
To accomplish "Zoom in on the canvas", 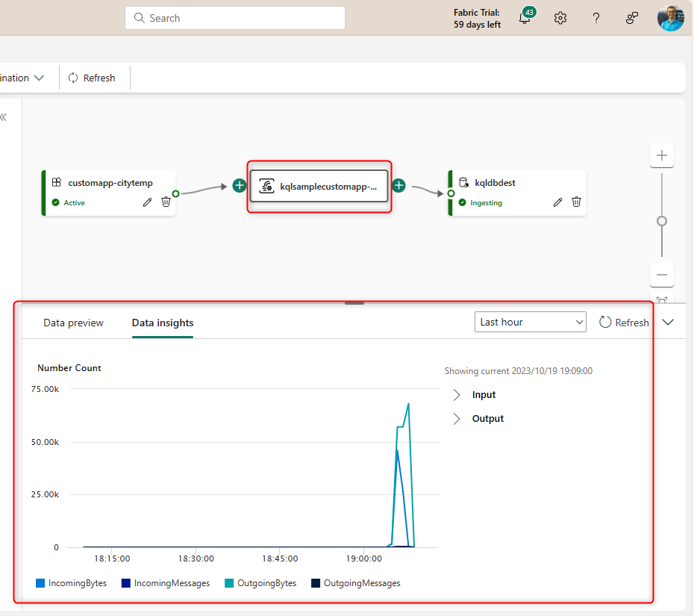I will point(661,156).
